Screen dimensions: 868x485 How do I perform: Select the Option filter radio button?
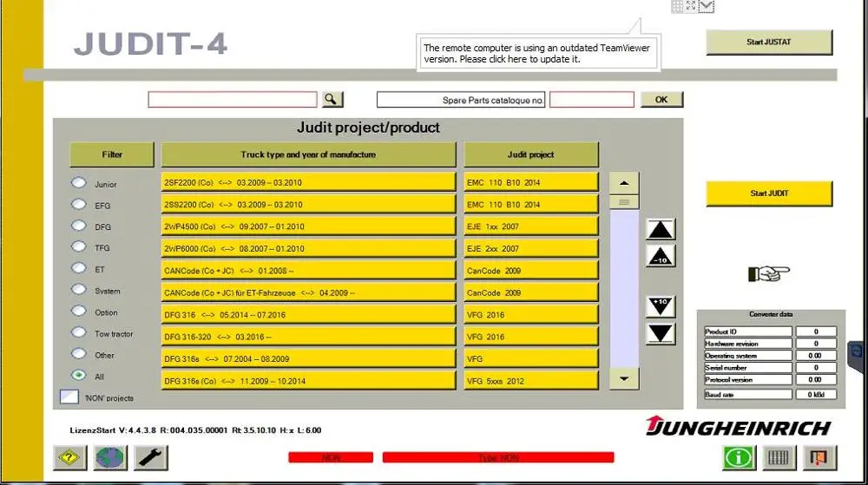pos(79,311)
